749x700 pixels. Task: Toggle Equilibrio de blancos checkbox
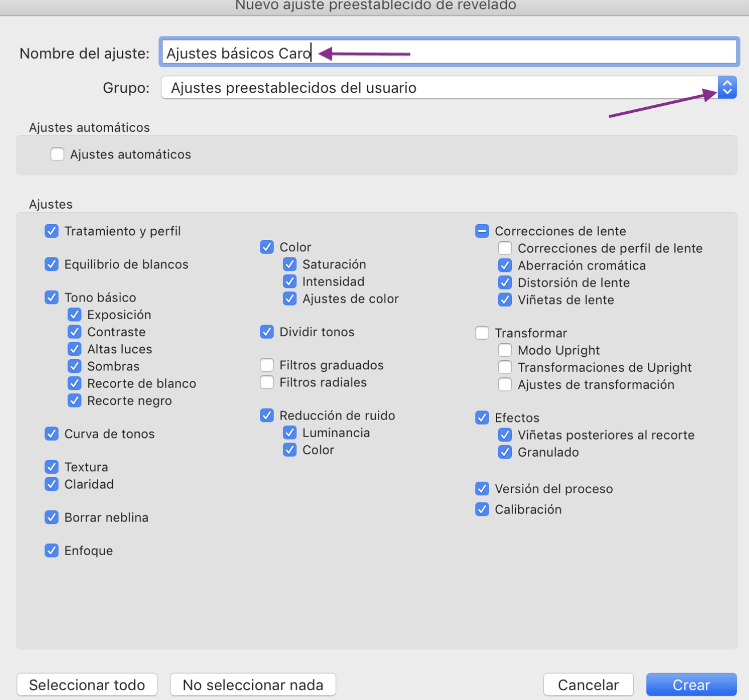52,264
